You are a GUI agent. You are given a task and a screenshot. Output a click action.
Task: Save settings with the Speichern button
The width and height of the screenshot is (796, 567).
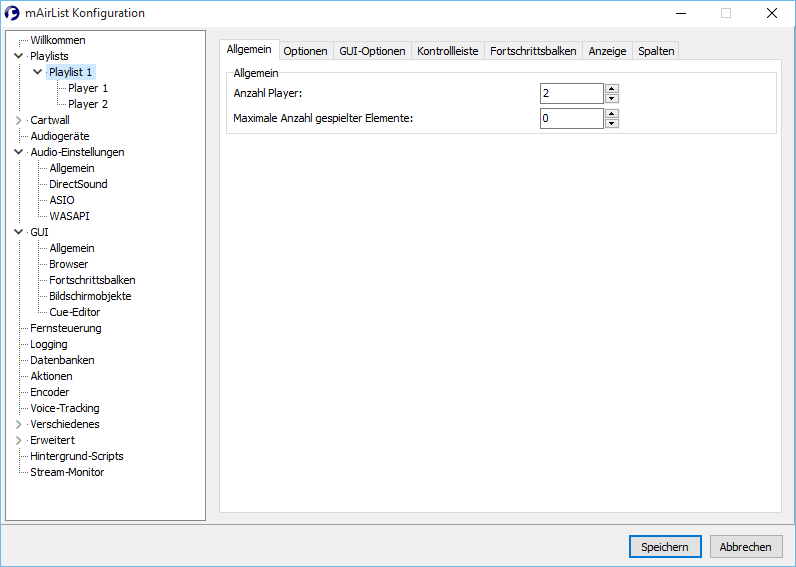tap(665, 547)
